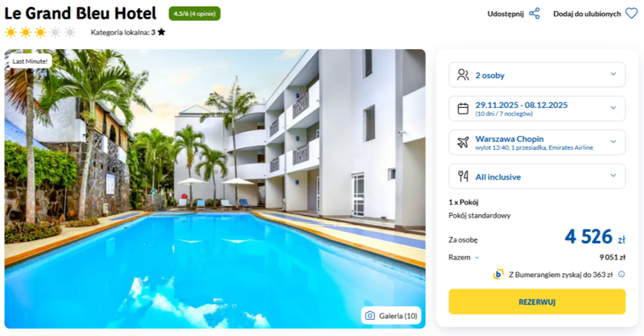Open the All inclusive board dropdown
Screen dimensions: 644x336
(537, 176)
